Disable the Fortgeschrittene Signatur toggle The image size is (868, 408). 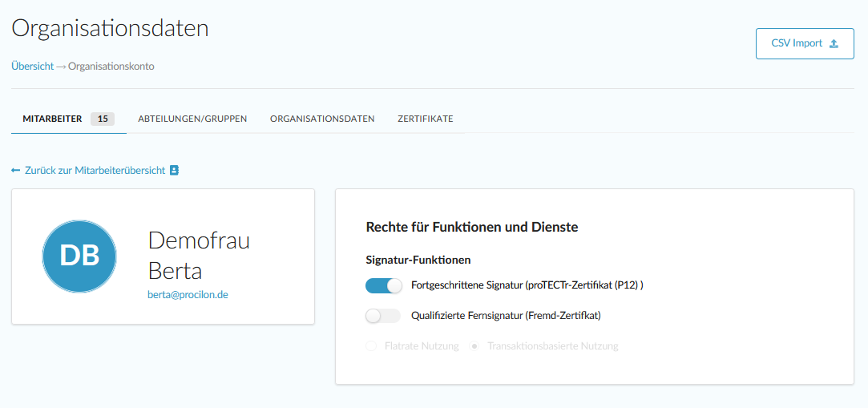tap(383, 285)
